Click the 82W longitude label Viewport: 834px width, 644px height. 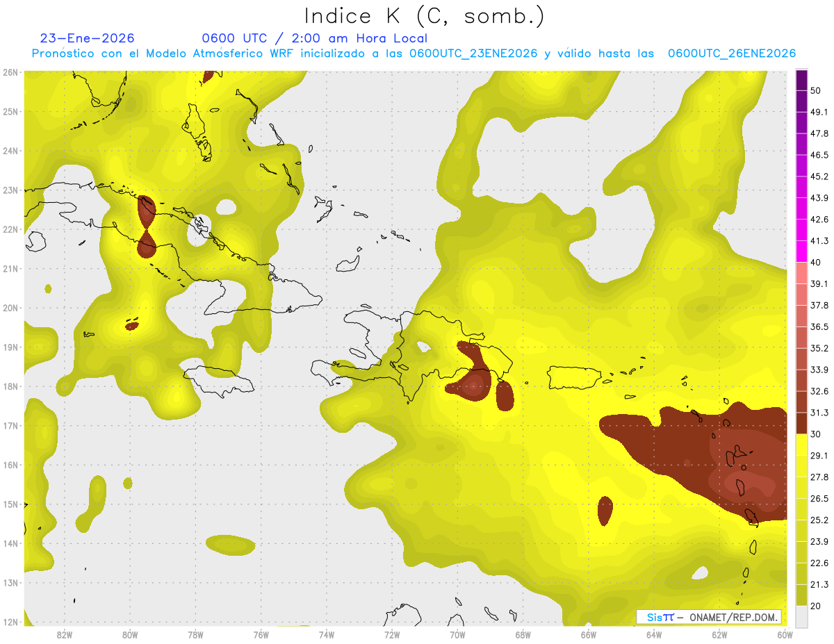coord(64,634)
